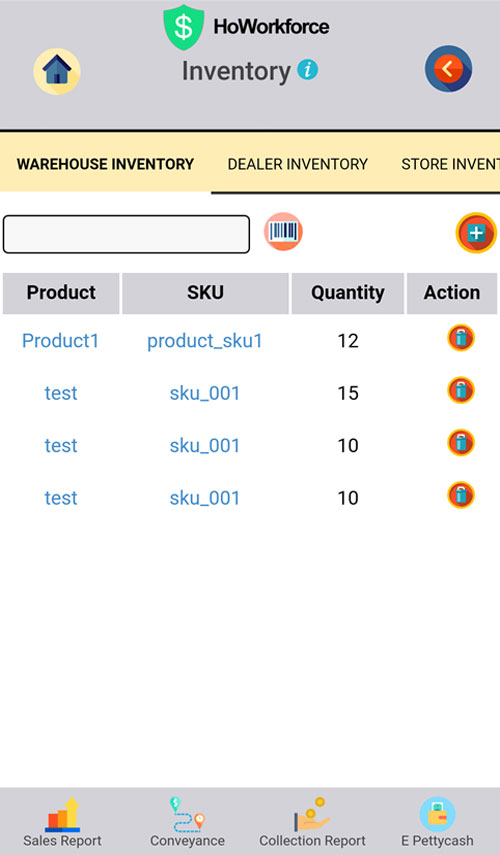Select the Warehouse Inventory tab
This screenshot has height=855, width=500.
(x=105, y=164)
